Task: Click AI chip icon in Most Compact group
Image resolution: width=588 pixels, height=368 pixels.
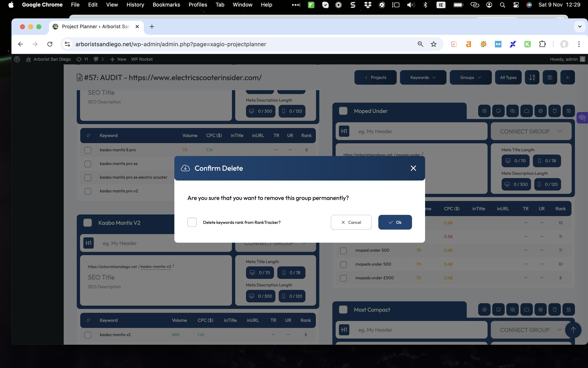Action: click(x=540, y=310)
